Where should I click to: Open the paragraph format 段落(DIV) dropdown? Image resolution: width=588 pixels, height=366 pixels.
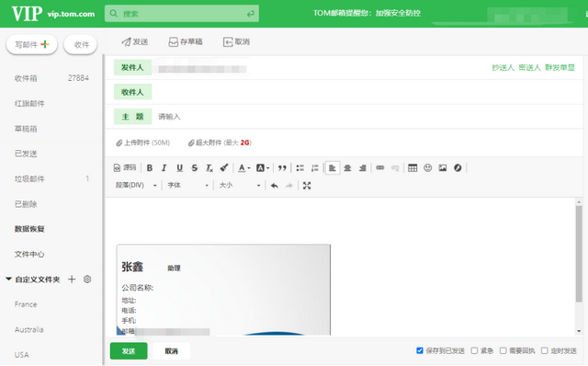(136, 186)
